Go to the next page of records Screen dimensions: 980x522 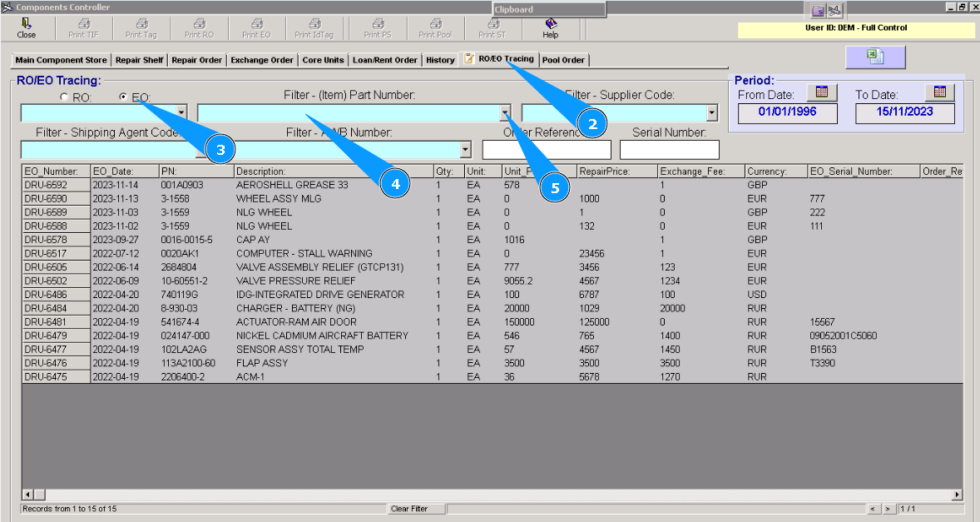point(888,509)
